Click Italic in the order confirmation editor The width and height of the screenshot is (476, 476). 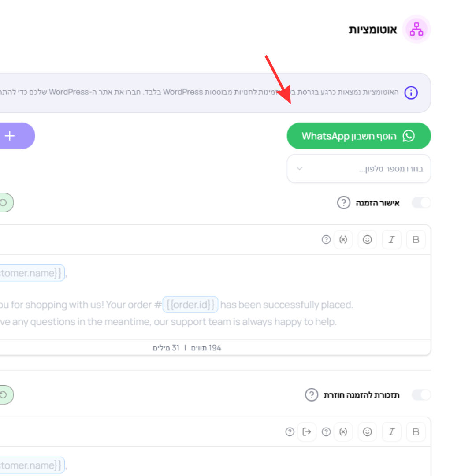[x=391, y=239]
